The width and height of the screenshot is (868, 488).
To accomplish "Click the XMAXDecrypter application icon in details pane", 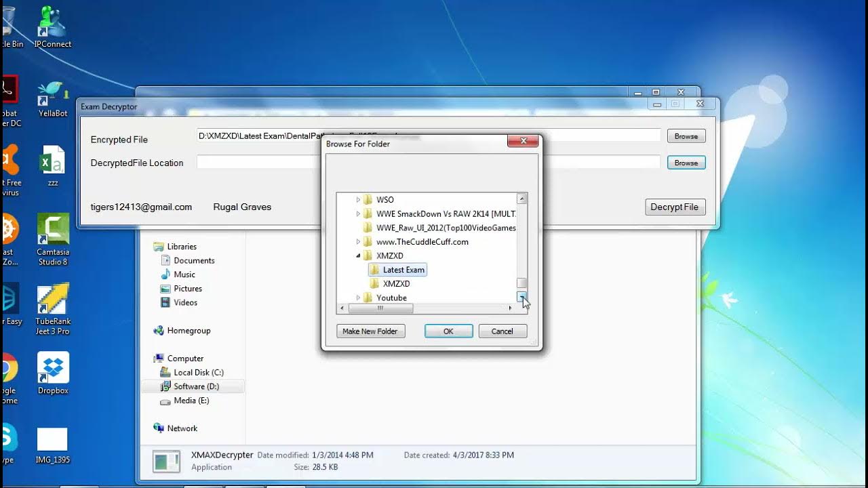I will pyautogui.click(x=166, y=462).
